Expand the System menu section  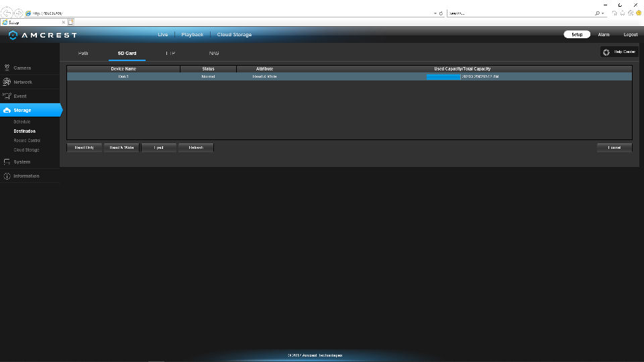(x=30, y=162)
